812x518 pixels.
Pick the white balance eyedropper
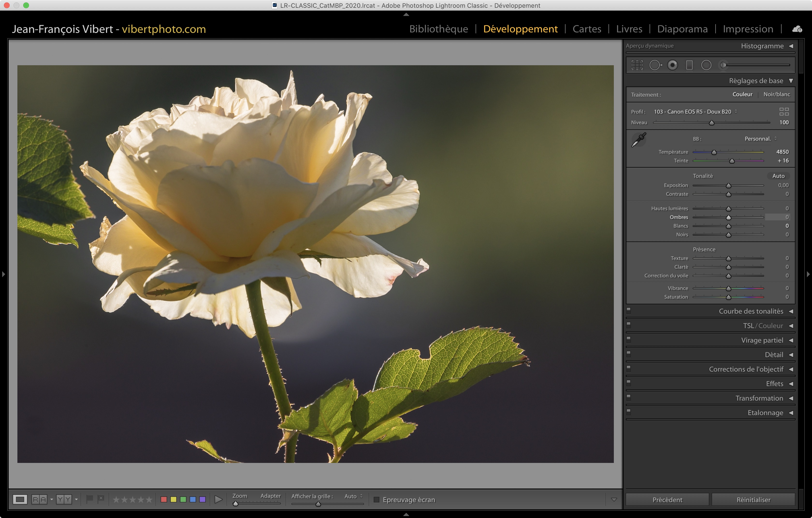639,139
